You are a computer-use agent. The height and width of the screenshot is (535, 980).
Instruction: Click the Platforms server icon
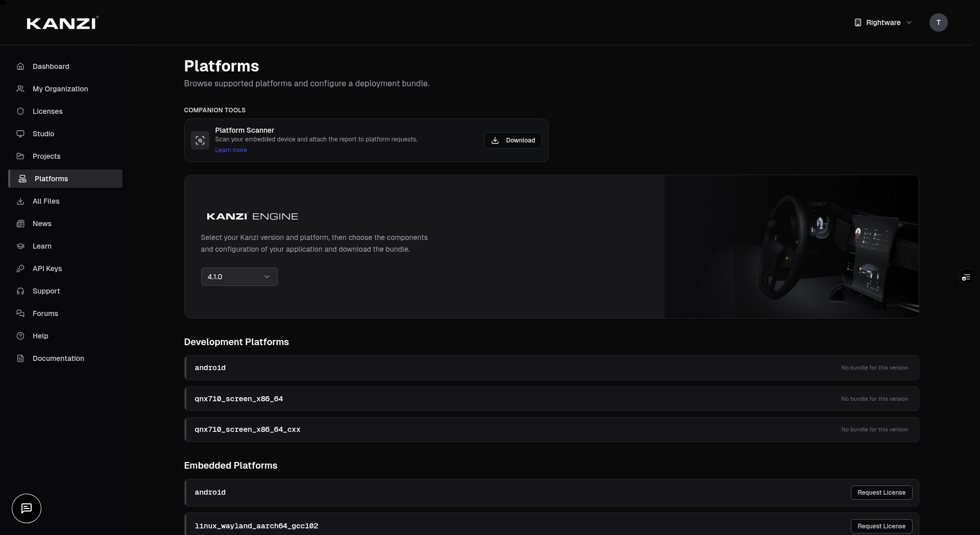coord(22,179)
